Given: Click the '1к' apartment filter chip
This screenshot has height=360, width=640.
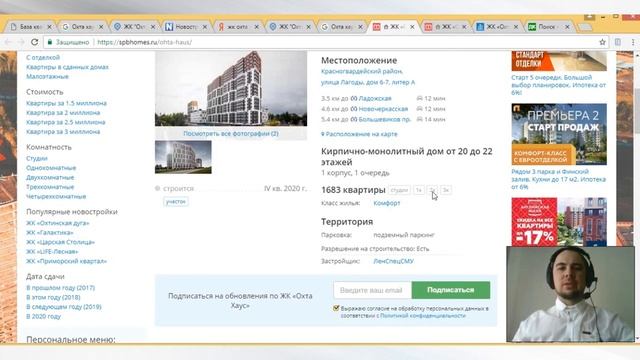Looking at the screenshot, I should coord(418,190).
